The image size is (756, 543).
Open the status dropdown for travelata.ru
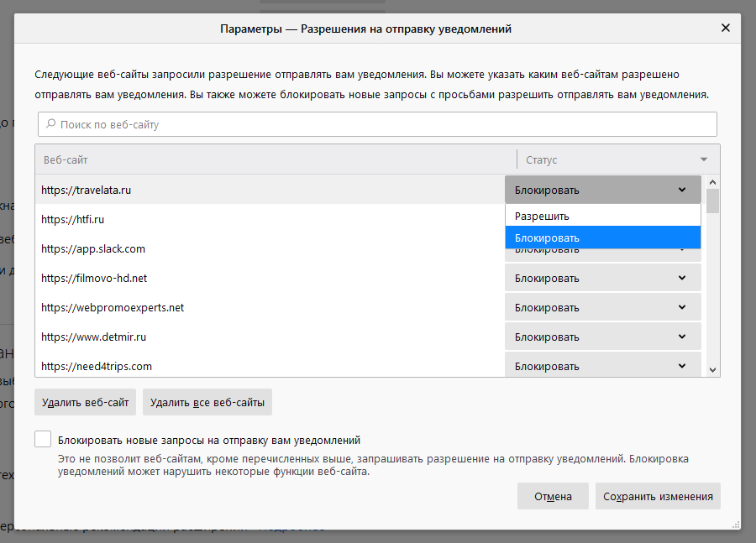click(x=602, y=190)
